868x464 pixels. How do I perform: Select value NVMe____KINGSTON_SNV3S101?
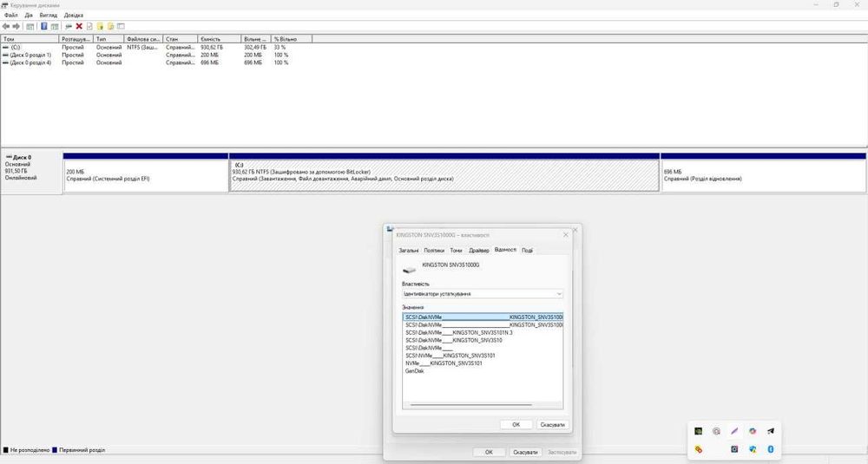[444, 363]
